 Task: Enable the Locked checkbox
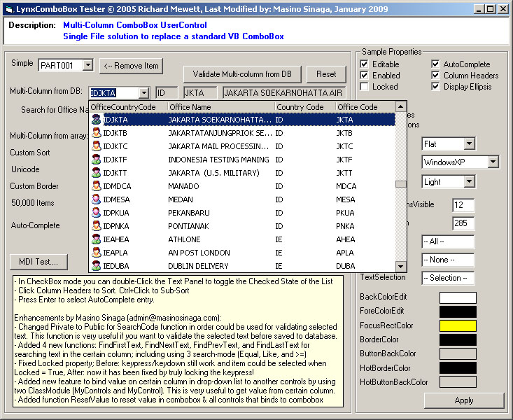(365, 87)
